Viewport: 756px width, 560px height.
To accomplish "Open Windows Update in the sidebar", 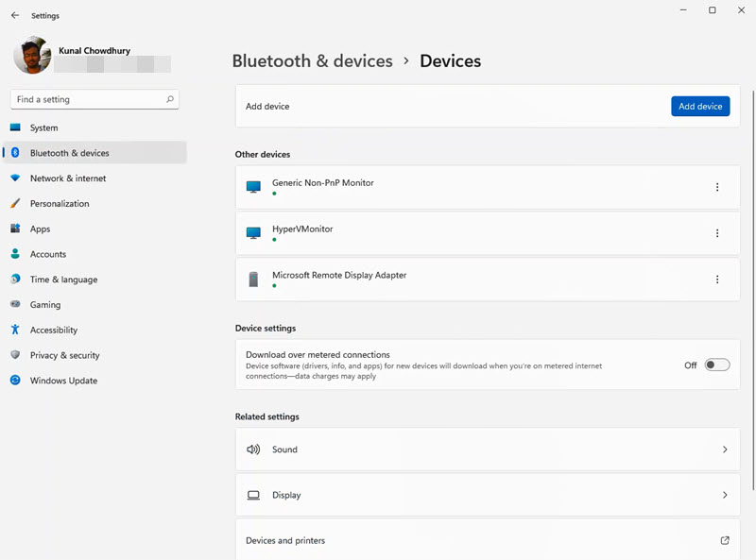I will point(94,381).
